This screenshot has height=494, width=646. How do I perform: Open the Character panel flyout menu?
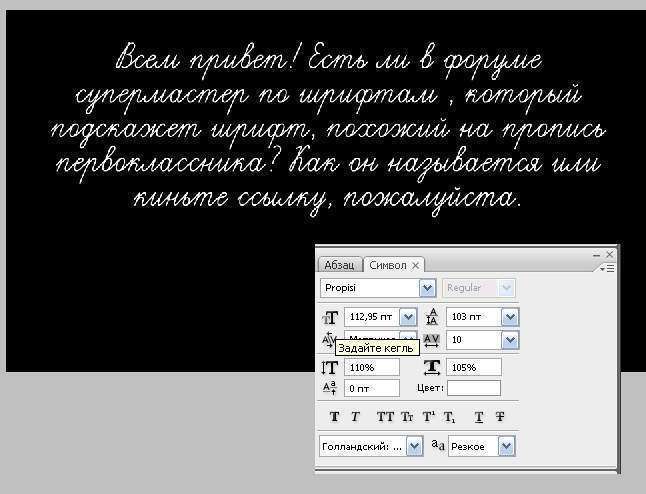[608, 269]
